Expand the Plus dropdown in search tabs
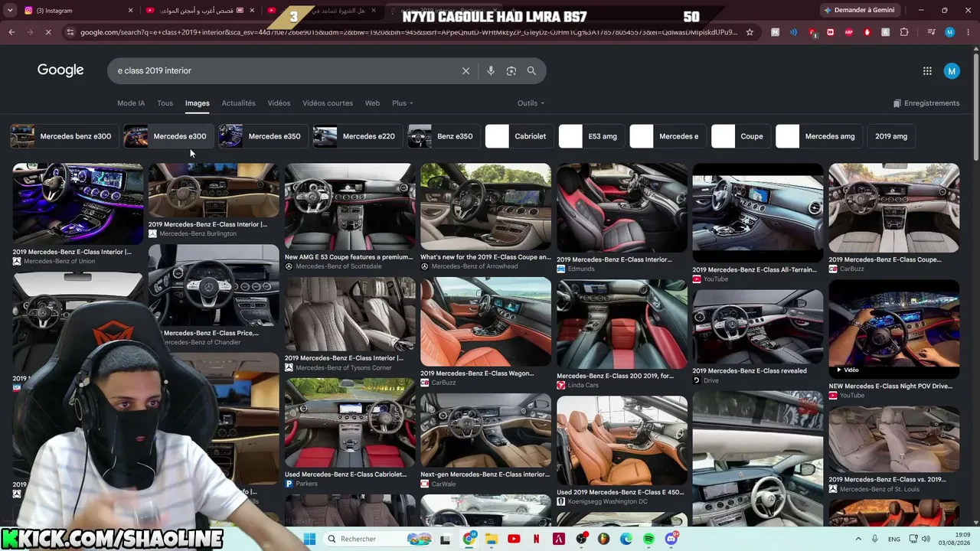980x551 pixels. click(x=403, y=103)
